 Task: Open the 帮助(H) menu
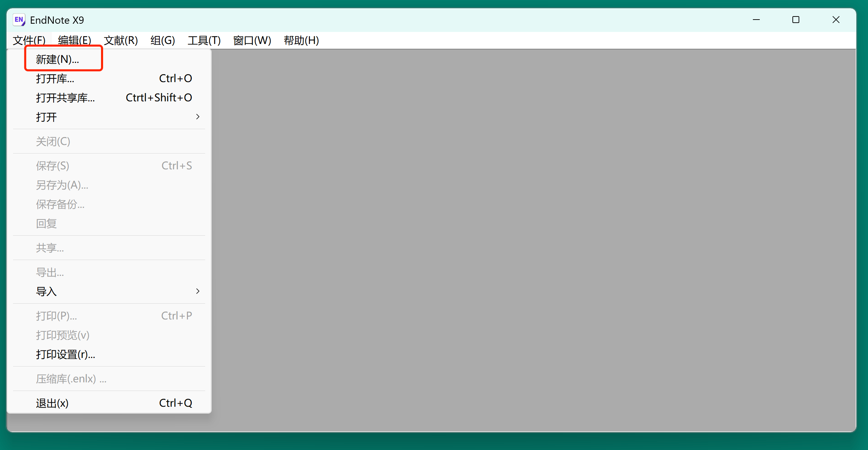click(301, 40)
